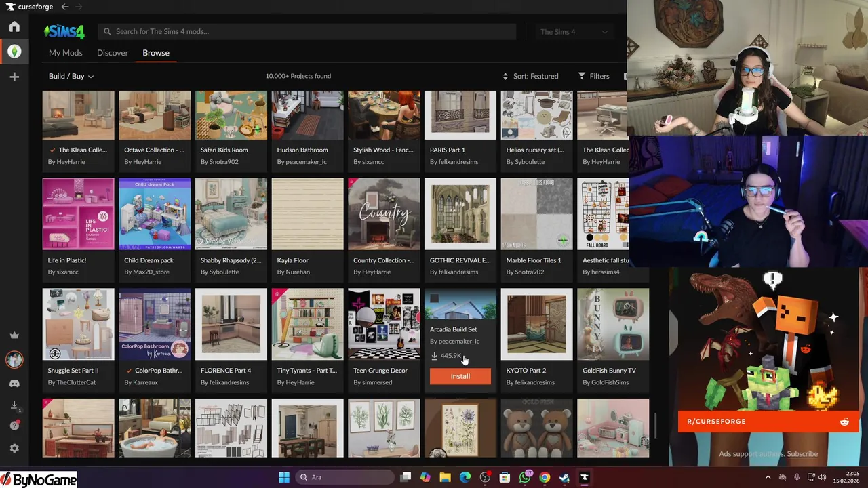
Task: Open WhatsApp from taskbar
Action: [525, 477]
